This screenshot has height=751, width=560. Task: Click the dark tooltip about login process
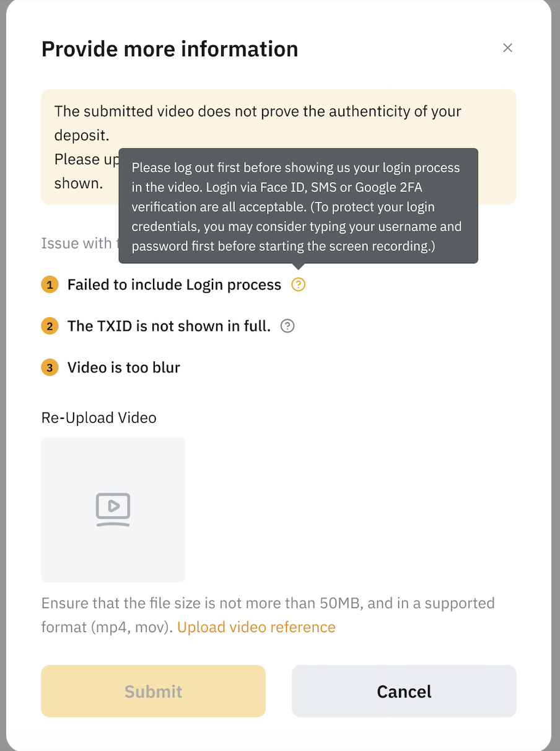(297, 206)
